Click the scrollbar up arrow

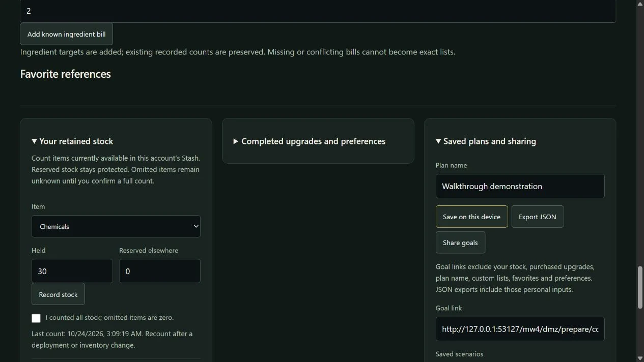[x=640, y=4]
